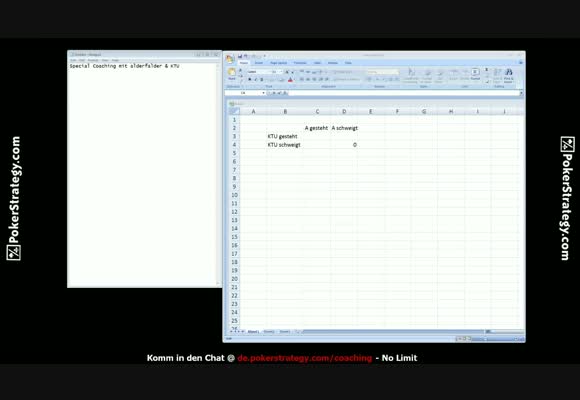Toggle the Bold formatting button
This screenshot has height=400, width=580.
click(x=250, y=79)
